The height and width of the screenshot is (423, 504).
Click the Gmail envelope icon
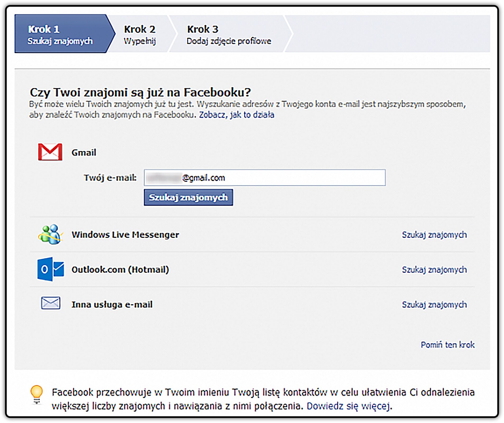point(50,152)
